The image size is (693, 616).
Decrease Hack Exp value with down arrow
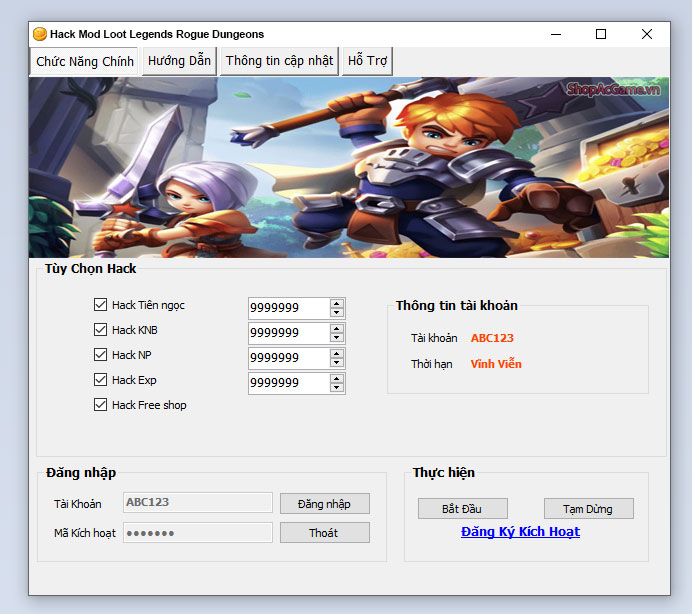pyautogui.click(x=337, y=388)
